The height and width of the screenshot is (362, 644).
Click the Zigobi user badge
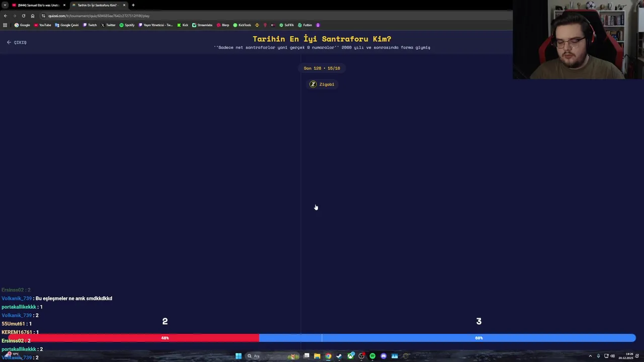coord(322,84)
